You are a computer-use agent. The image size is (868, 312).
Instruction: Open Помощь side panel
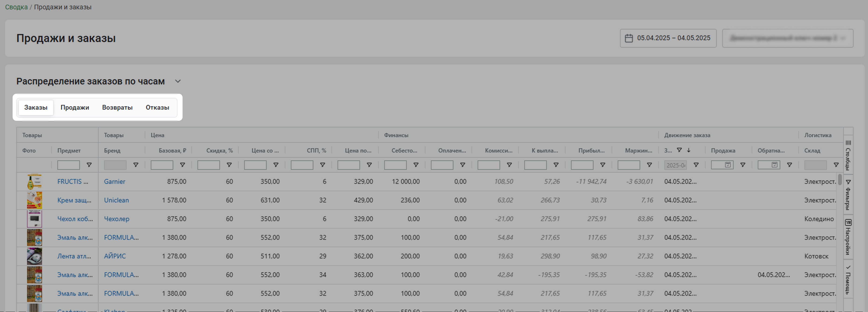[x=848, y=280]
